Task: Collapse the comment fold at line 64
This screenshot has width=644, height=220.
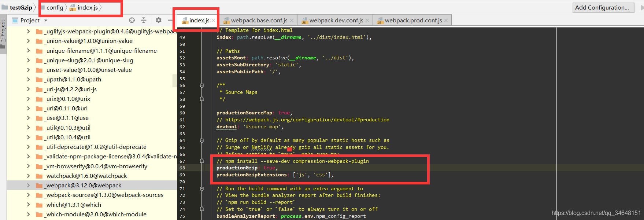Action: 201,140
